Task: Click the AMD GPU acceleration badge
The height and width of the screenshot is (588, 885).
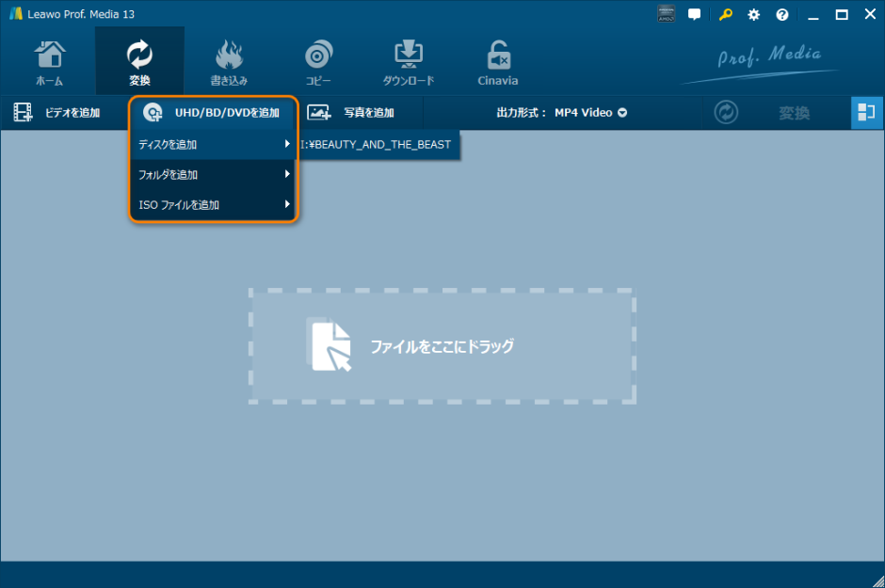Action: [667, 14]
